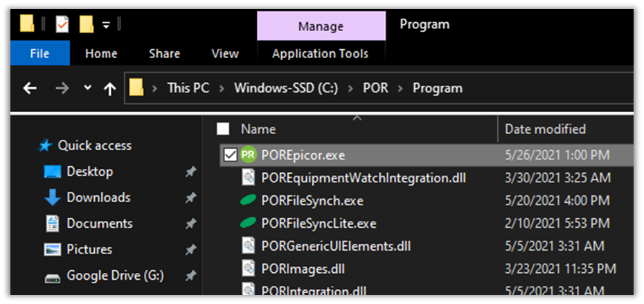
Task: Click the PORFileSyncLite.exe green oval icon
Action: click(249, 224)
